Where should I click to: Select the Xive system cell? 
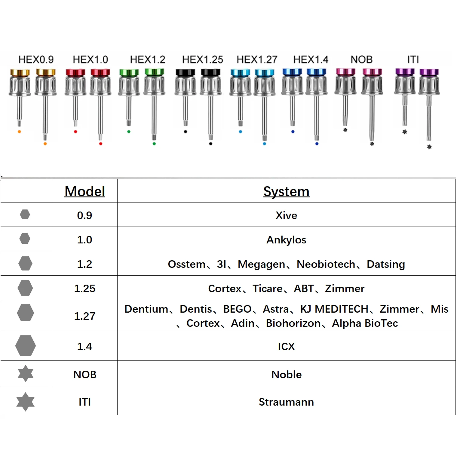click(287, 215)
